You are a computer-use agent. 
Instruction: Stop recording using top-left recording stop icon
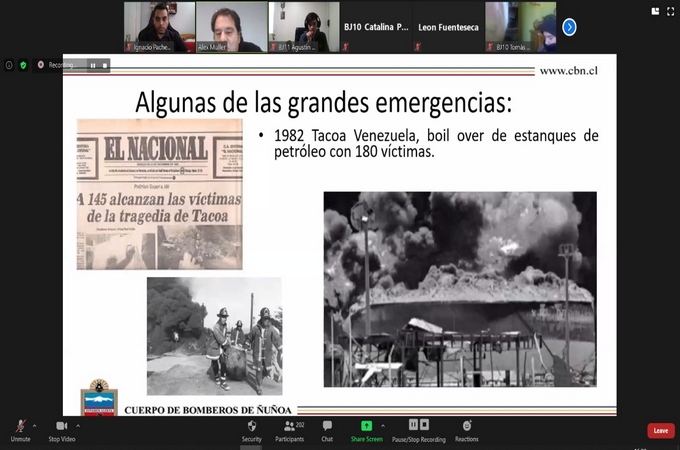click(x=105, y=65)
